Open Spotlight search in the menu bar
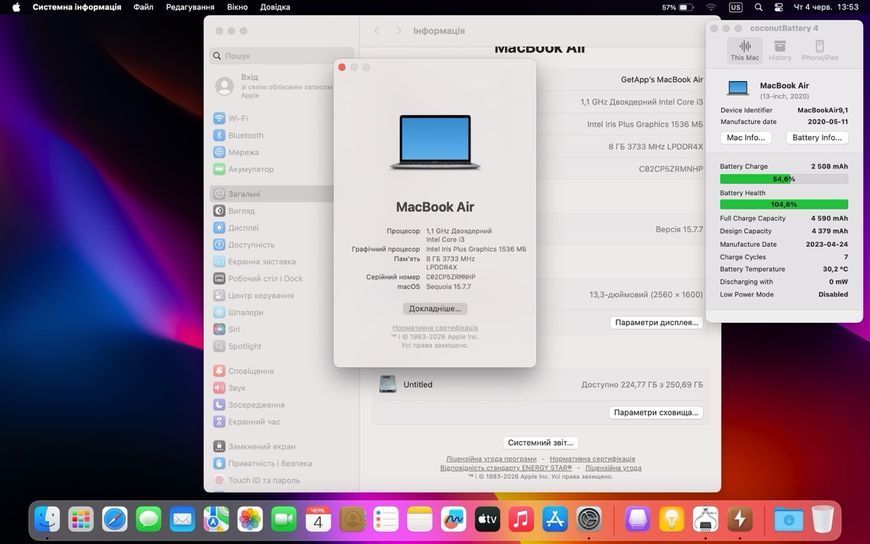The height and width of the screenshot is (544, 870). coord(758,7)
